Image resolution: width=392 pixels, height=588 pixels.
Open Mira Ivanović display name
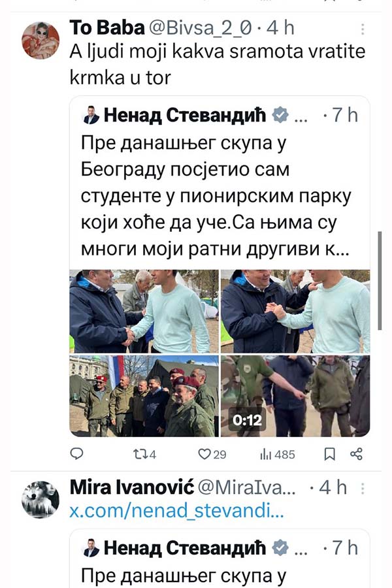(x=132, y=487)
